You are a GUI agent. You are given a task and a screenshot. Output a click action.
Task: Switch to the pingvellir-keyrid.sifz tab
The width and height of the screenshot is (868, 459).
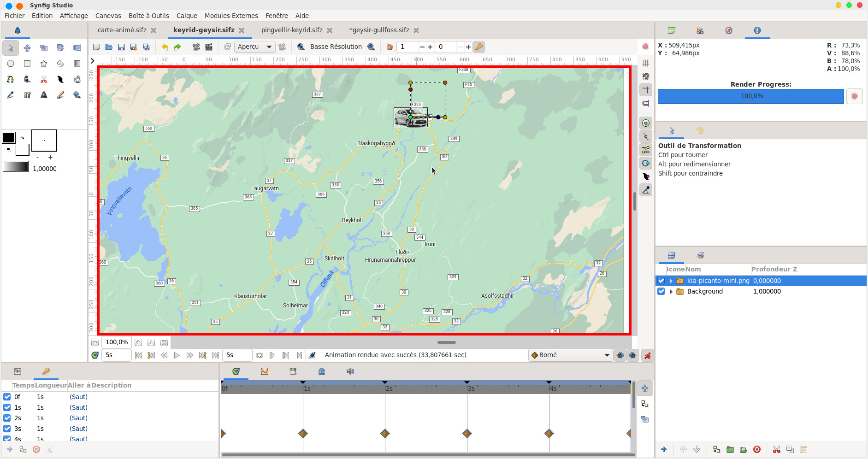[x=291, y=30]
